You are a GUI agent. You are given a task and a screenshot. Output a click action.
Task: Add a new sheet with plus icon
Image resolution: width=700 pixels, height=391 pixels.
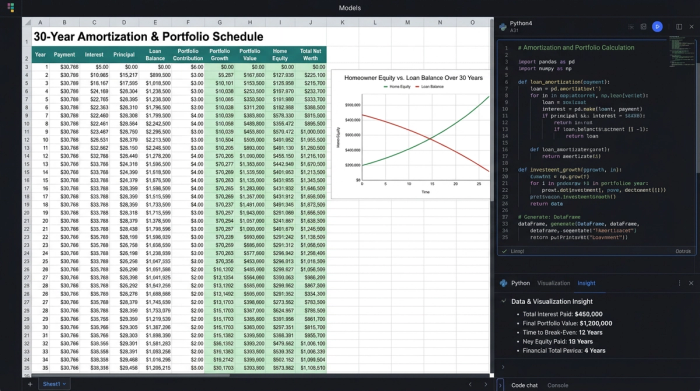tap(30, 384)
